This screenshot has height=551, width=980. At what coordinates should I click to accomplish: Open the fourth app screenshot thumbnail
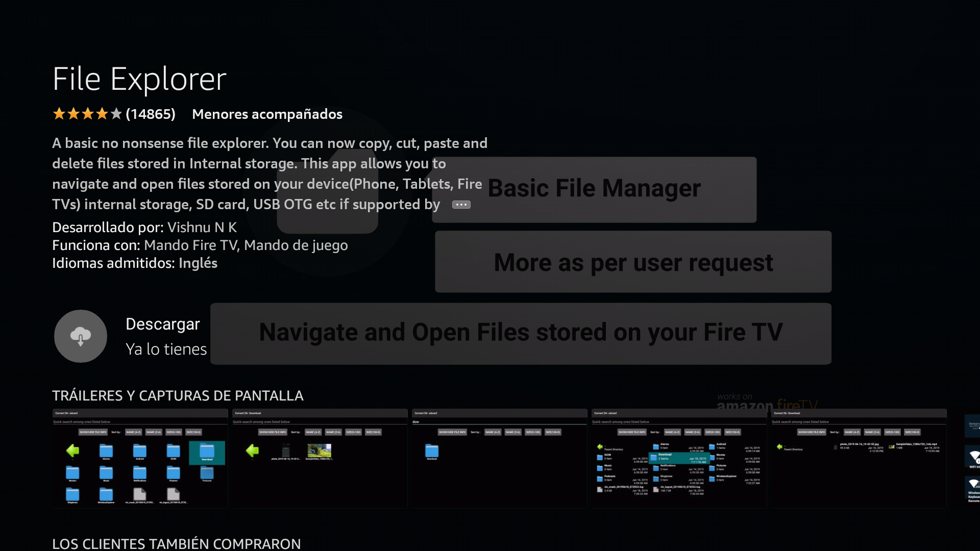tap(679, 459)
